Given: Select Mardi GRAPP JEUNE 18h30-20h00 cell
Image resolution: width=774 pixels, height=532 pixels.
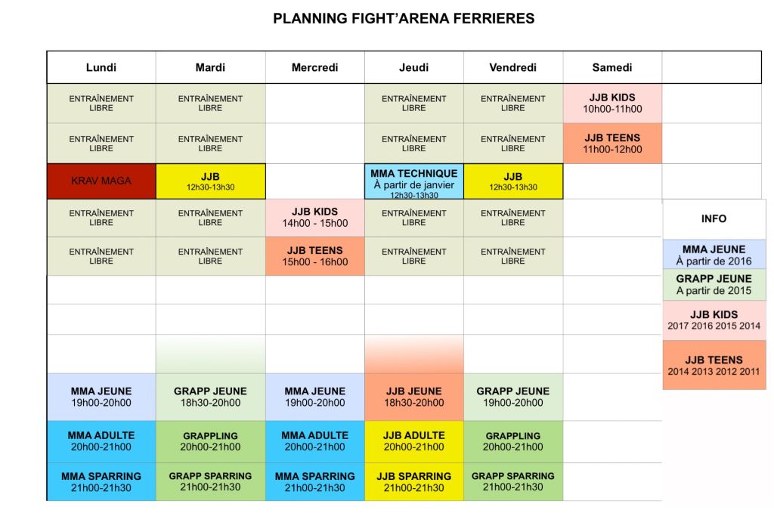Looking at the screenshot, I should pos(211,397).
